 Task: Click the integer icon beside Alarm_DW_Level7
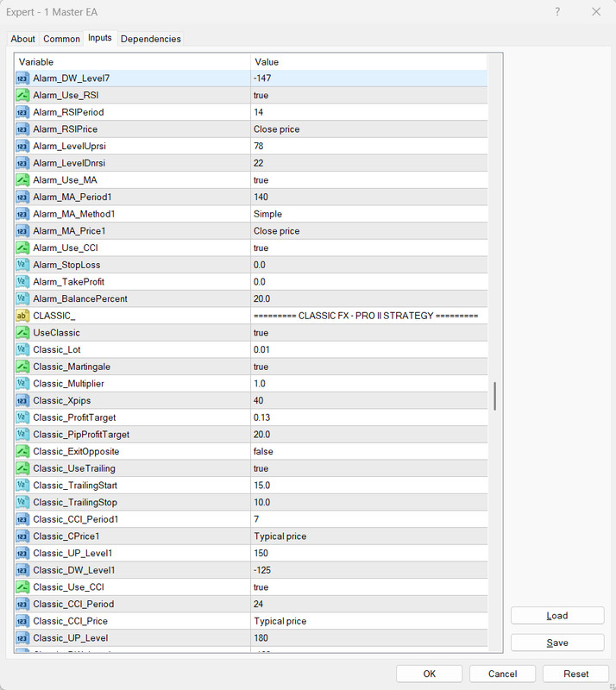click(x=22, y=78)
